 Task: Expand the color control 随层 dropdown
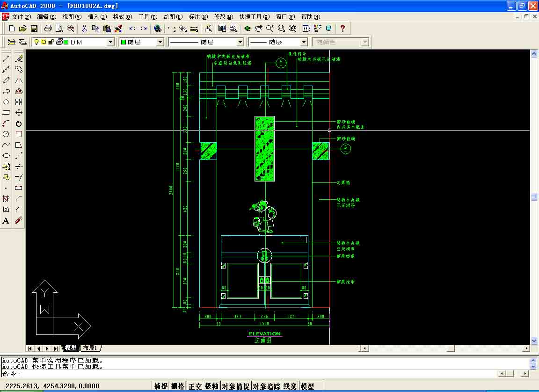pos(160,42)
